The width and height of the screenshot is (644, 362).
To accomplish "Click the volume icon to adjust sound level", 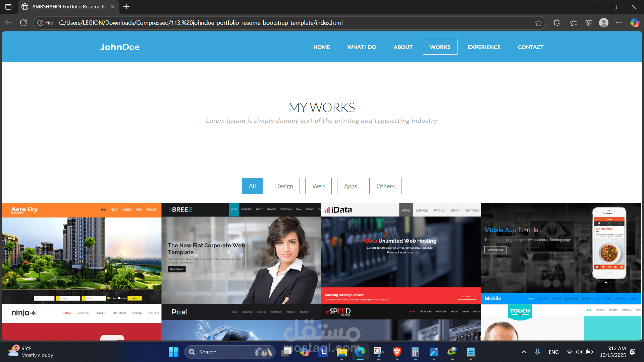I will click(579, 352).
